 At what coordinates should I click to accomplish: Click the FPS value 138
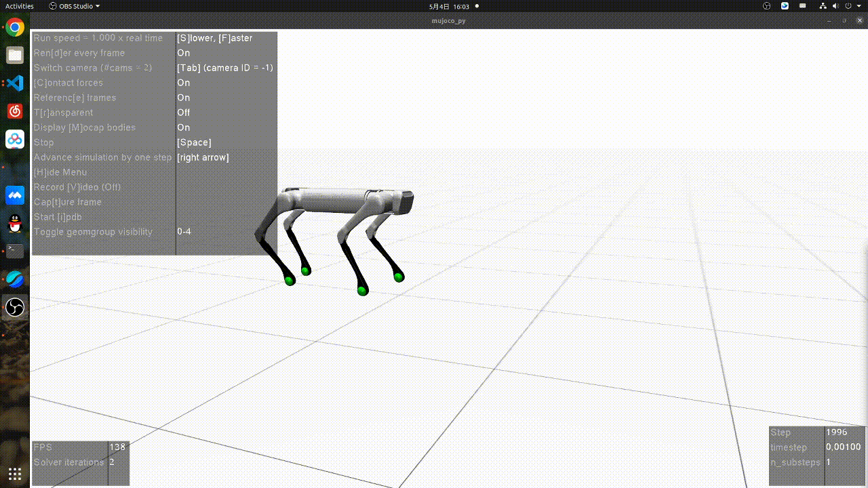tap(117, 447)
